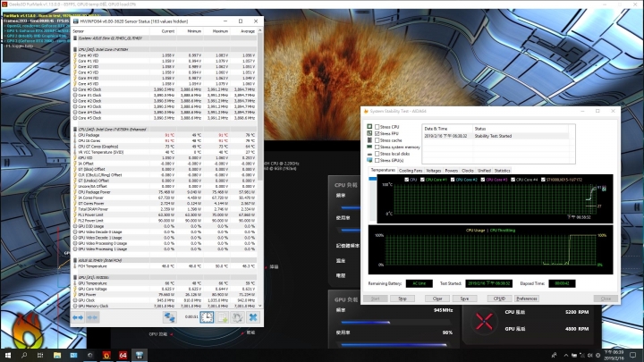Click the Stress GPU monitor icon
Screen dimensions: 644x362
(x=369, y=160)
